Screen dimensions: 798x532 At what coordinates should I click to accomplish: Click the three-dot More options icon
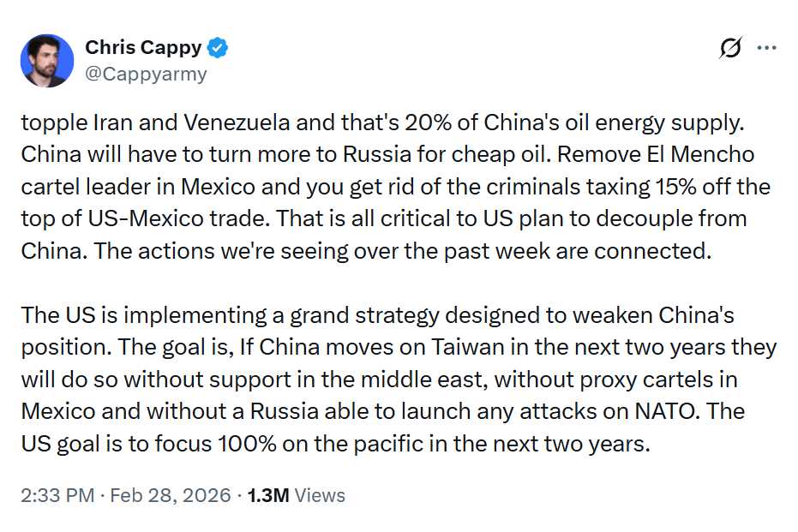coord(766,49)
